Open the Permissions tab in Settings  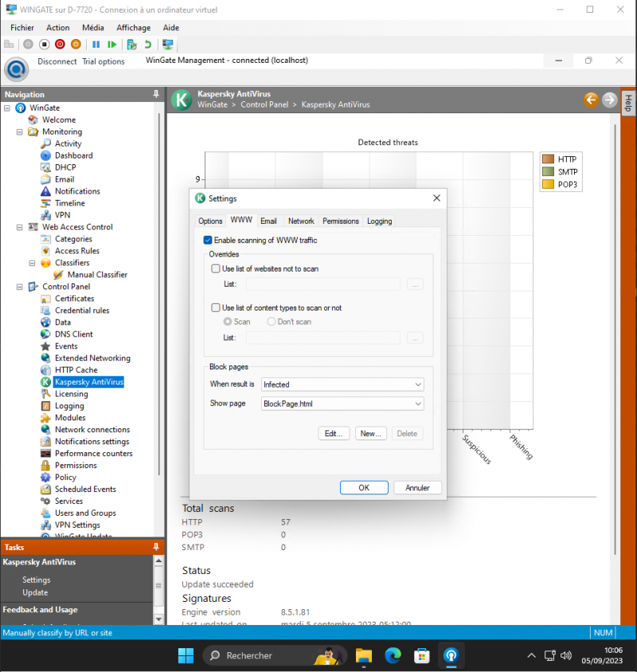pyautogui.click(x=341, y=221)
